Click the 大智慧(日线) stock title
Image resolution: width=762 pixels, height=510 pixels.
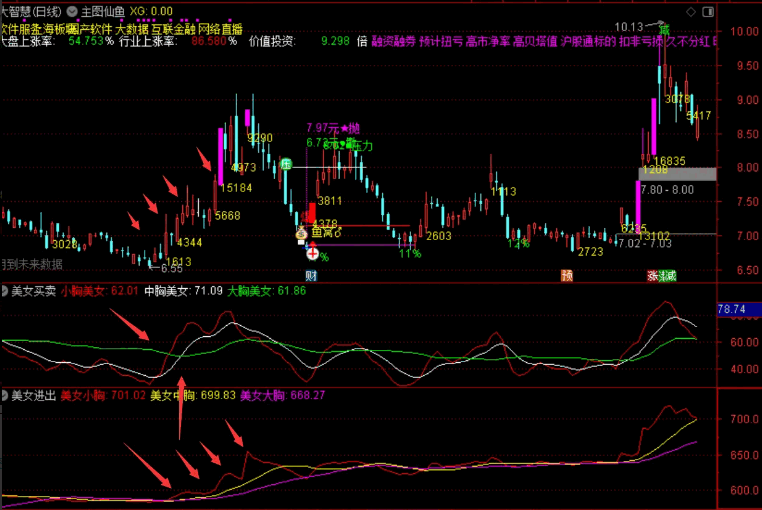31,11
